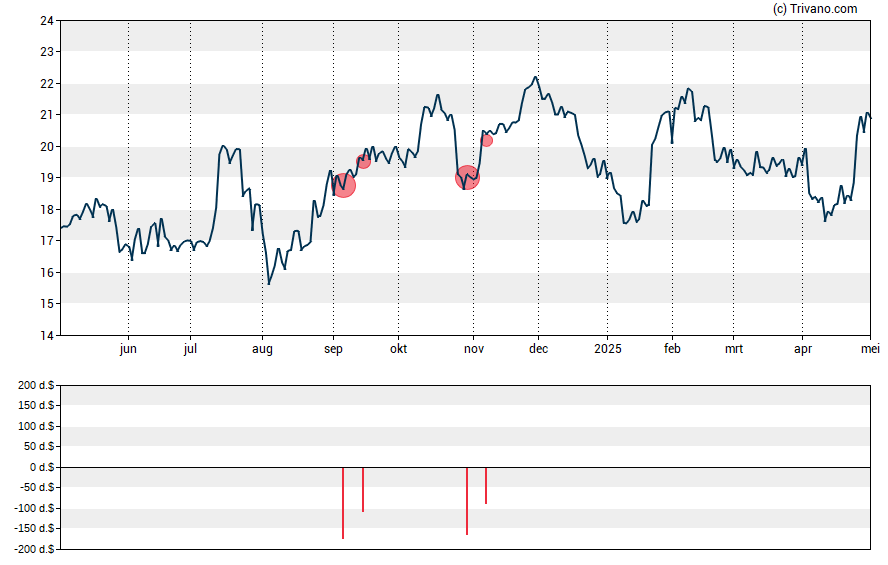Click the 'mei' x-axis label
Image resolution: width=888 pixels, height=565 pixels.
870,349
